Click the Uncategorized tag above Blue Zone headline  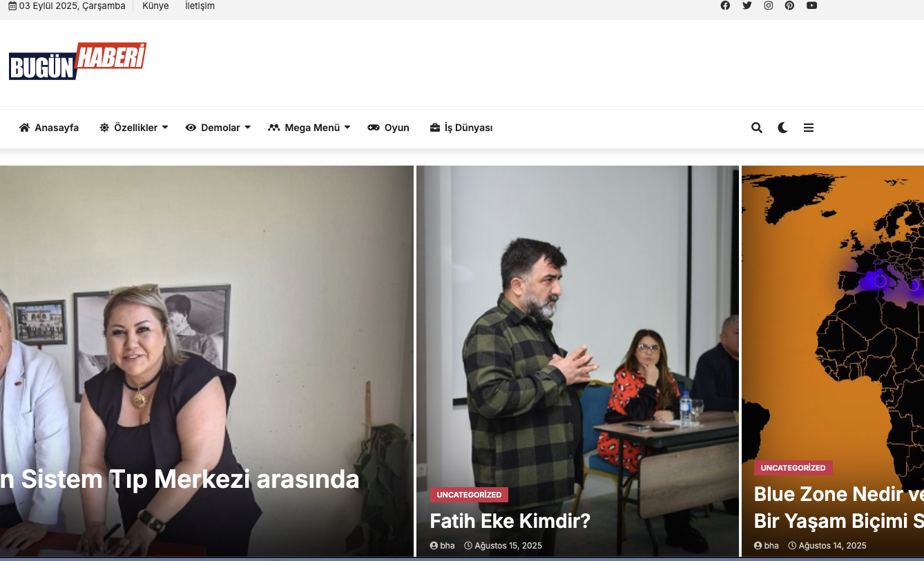[793, 468]
